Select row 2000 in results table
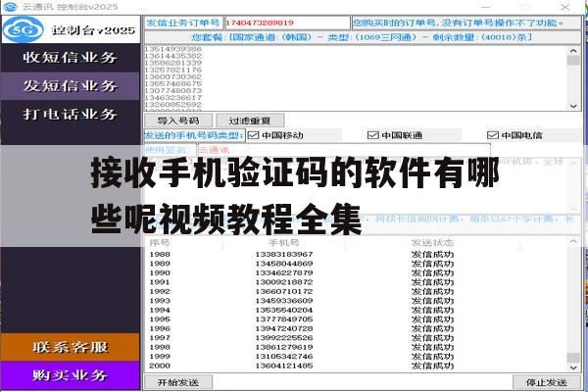The width and height of the screenshot is (588, 392). click(x=357, y=366)
